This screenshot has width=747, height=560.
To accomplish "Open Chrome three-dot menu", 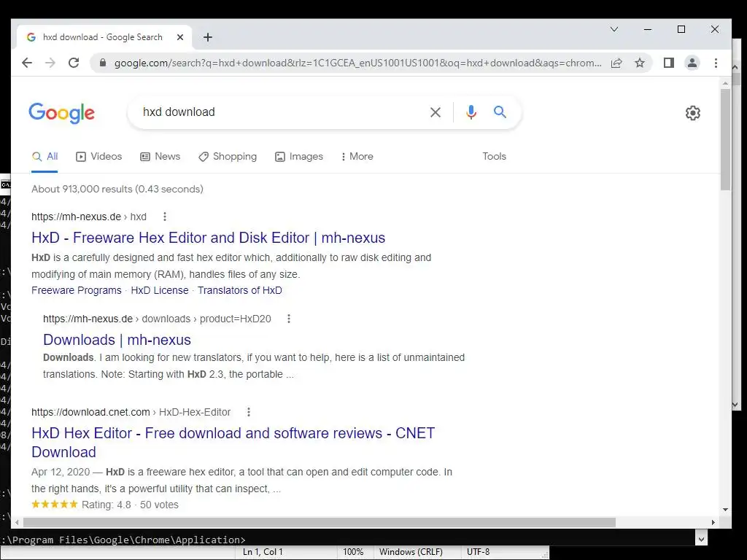I will point(716,63).
